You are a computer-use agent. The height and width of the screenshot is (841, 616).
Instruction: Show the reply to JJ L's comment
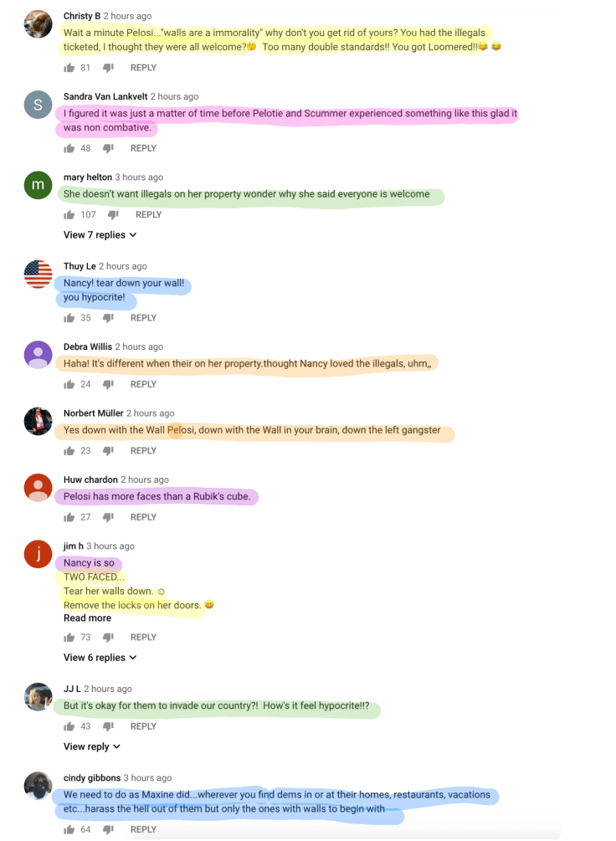(x=88, y=746)
